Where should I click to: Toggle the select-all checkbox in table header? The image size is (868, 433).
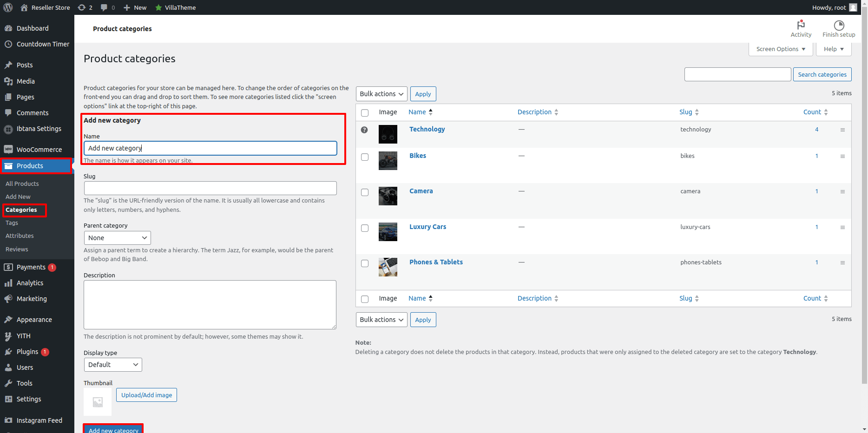tap(365, 113)
